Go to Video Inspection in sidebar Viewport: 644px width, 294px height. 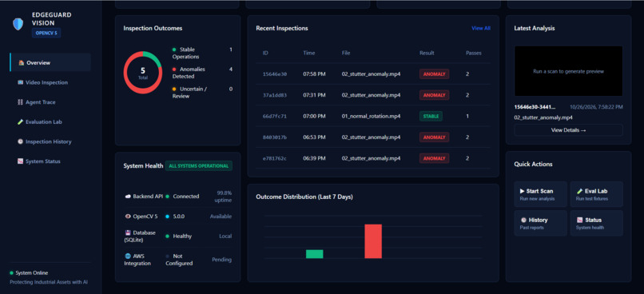(50, 82)
